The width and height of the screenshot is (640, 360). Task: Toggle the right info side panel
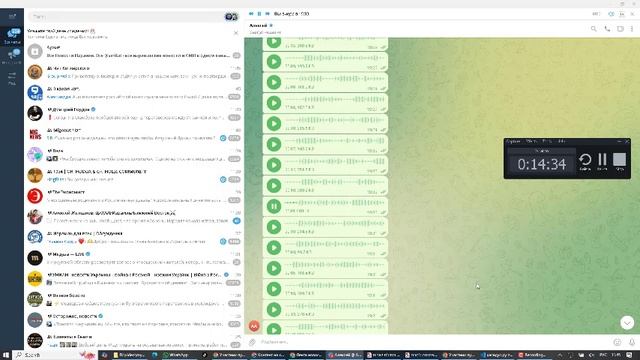[620, 29]
